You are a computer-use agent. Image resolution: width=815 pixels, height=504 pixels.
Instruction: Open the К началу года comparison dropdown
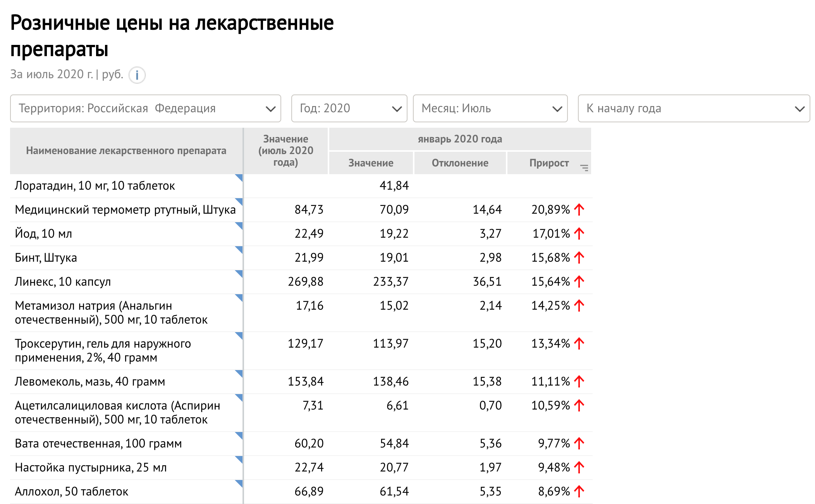[693, 108]
